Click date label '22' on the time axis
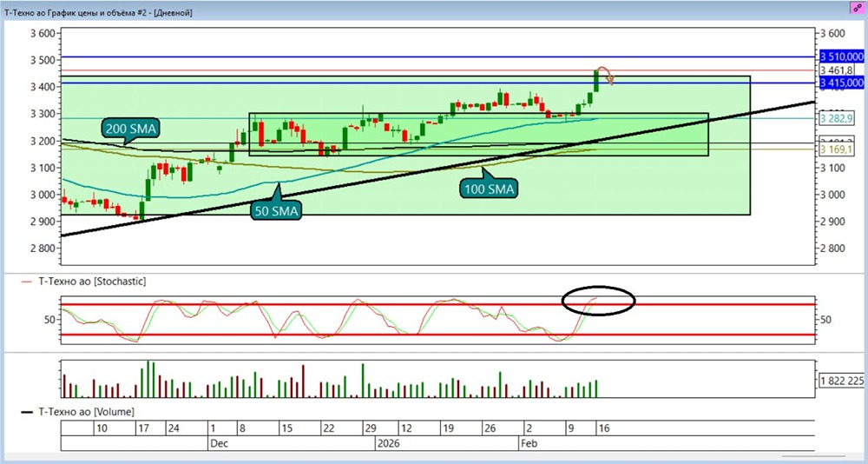The width and height of the screenshot is (868, 464). (x=328, y=428)
